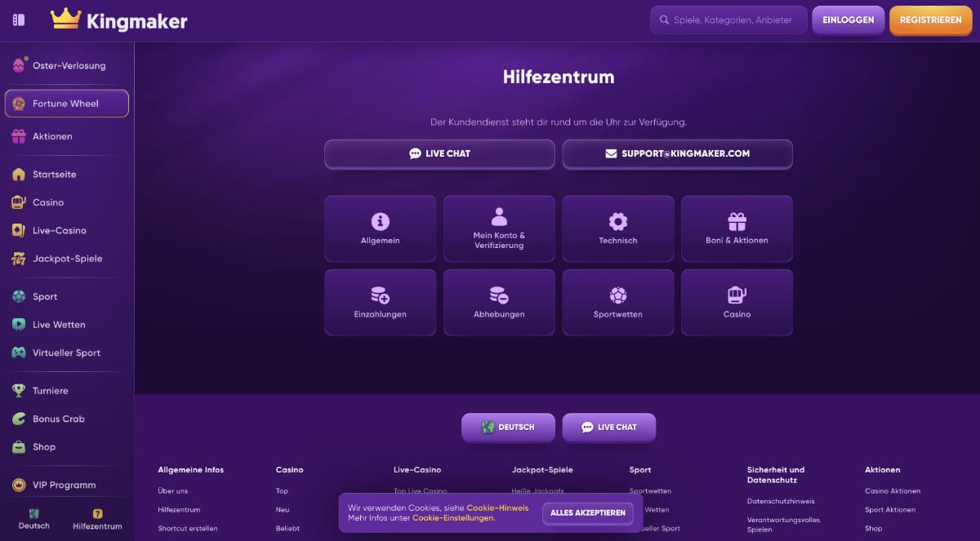Click the question mark icon above sidebar Hilfezentrum
Screen dimensions: 980x541
click(97, 514)
